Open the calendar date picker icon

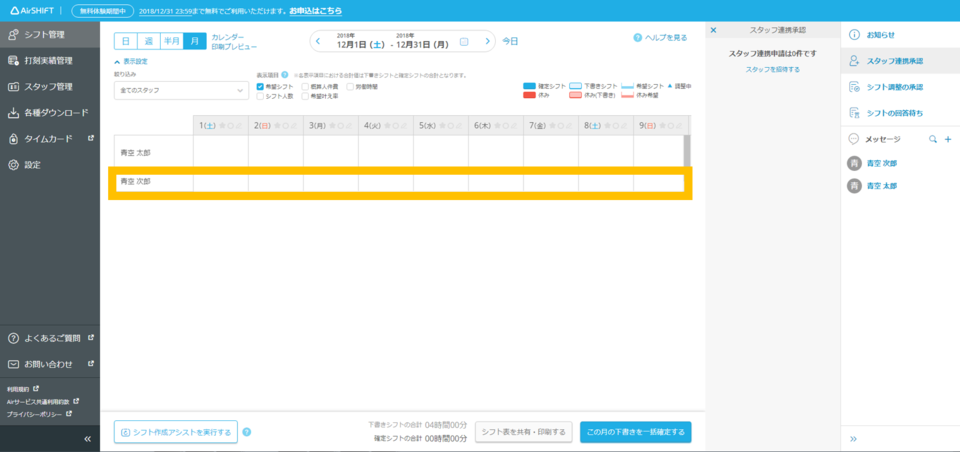click(x=464, y=41)
